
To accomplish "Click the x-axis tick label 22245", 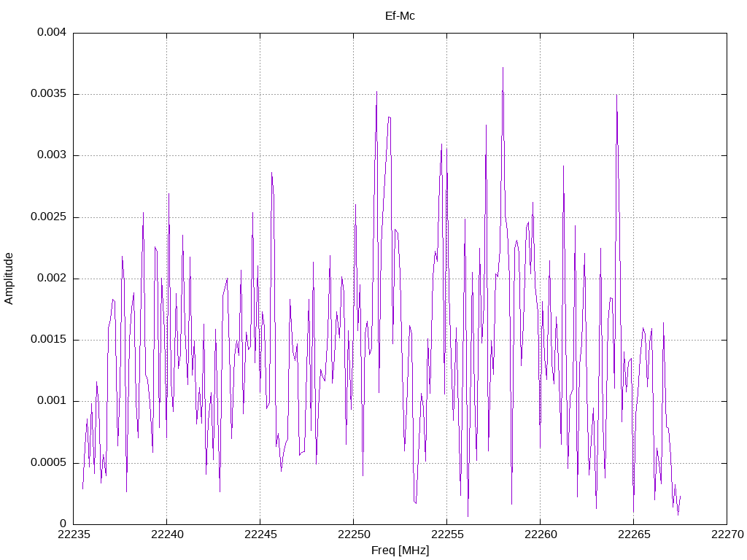I will point(260,534).
